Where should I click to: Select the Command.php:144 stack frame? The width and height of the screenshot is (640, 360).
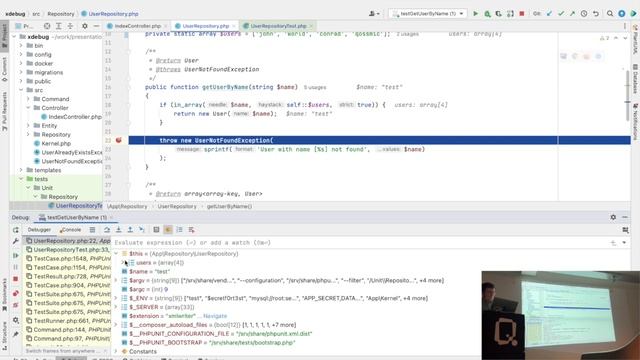(68, 329)
